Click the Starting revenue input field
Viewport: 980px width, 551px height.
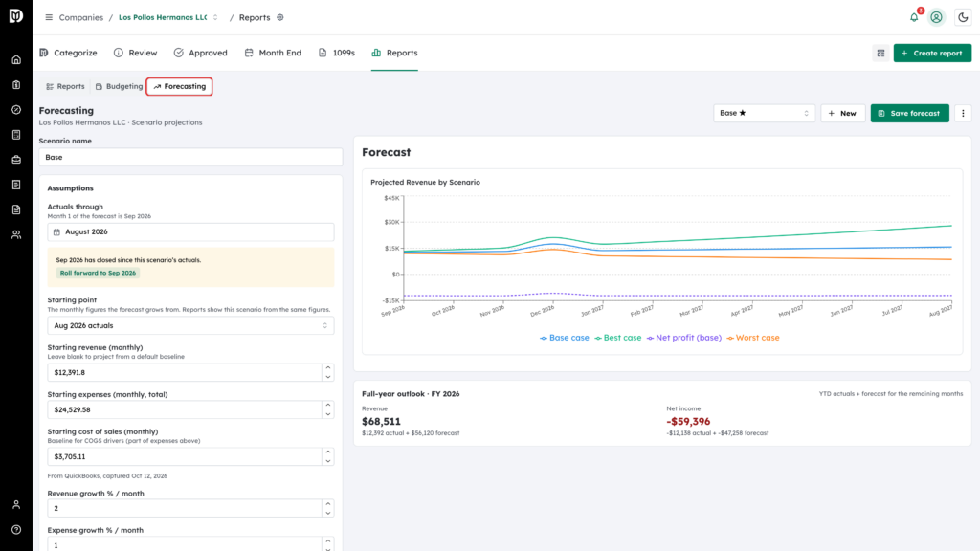point(185,372)
